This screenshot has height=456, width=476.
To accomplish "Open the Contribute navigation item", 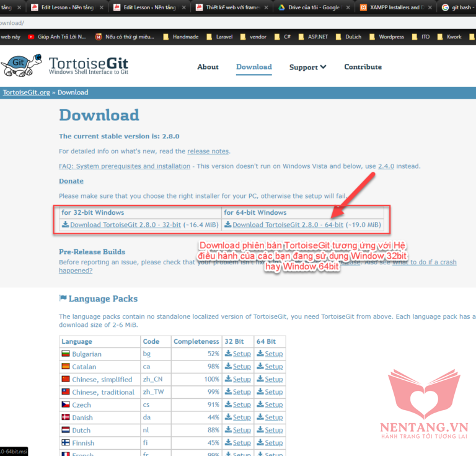I will [363, 67].
